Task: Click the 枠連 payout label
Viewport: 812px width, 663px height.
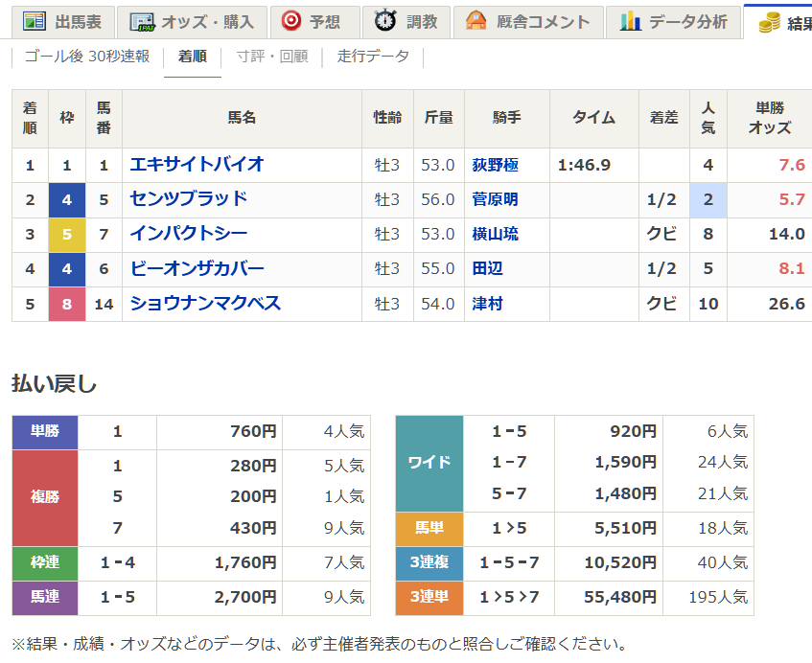Action: (45, 562)
